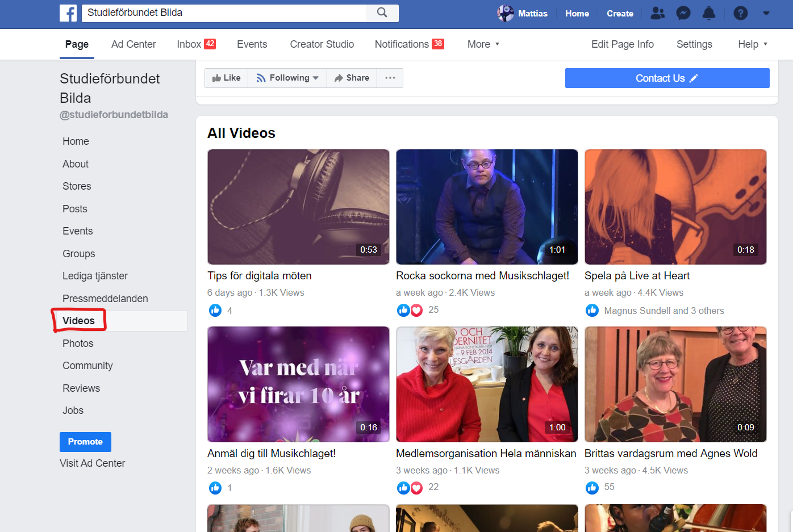Switch to the Ad Center tab

coord(133,44)
